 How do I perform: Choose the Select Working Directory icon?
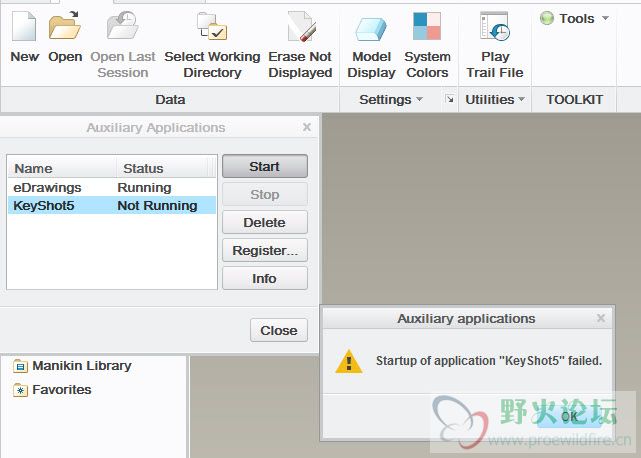pyautogui.click(x=212, y=26)
